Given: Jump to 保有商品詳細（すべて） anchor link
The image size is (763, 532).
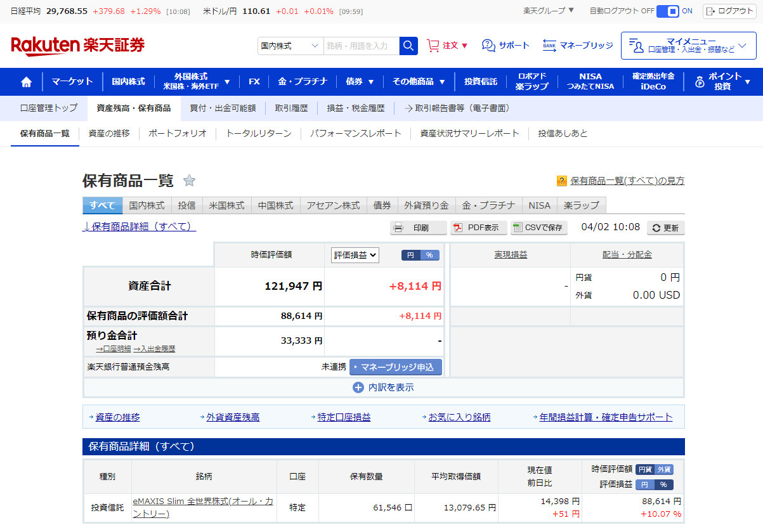Looking at the screenshot, I should (x=140, y=226).
